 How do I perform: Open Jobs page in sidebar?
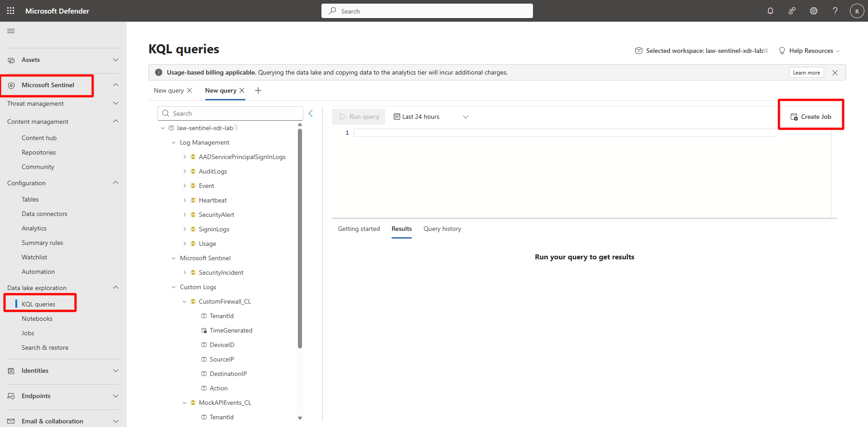pos(28,333)
